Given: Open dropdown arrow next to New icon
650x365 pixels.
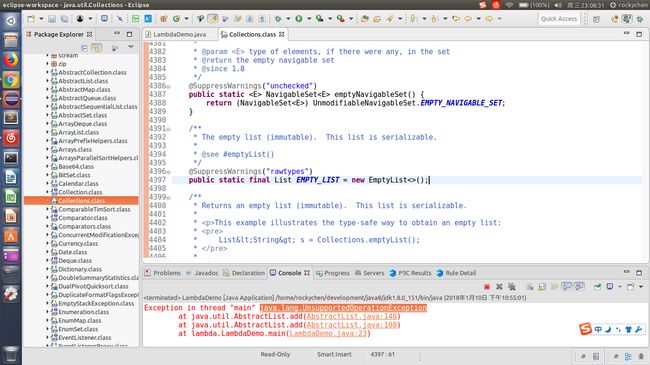Looking at the screenshot, I should click(41, 19).
